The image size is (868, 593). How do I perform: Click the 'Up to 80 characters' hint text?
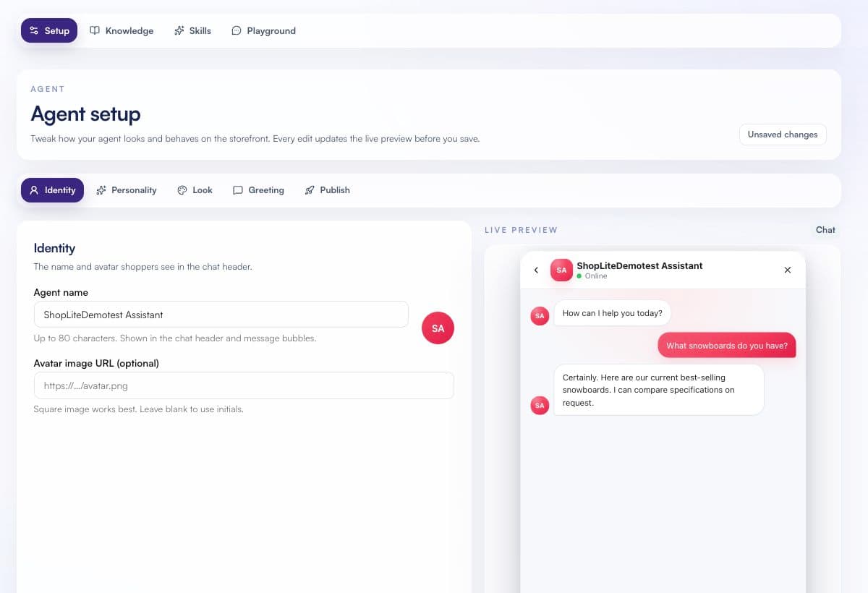click(x=175, y=338)
